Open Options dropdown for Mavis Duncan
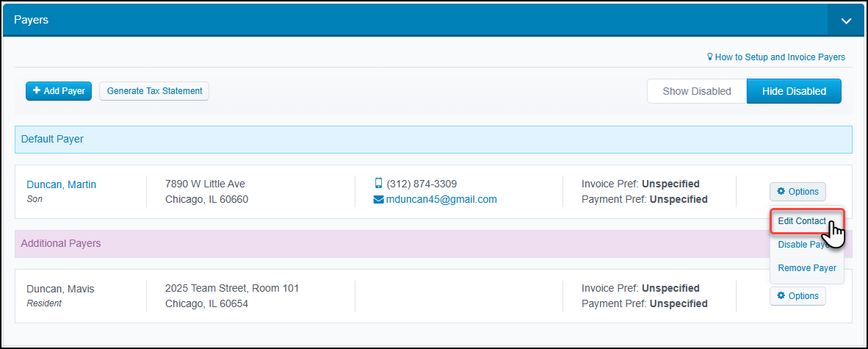Image resolution: width=868 pixels, height=349 pixels. pyautogui.click(x=798, y=296)
